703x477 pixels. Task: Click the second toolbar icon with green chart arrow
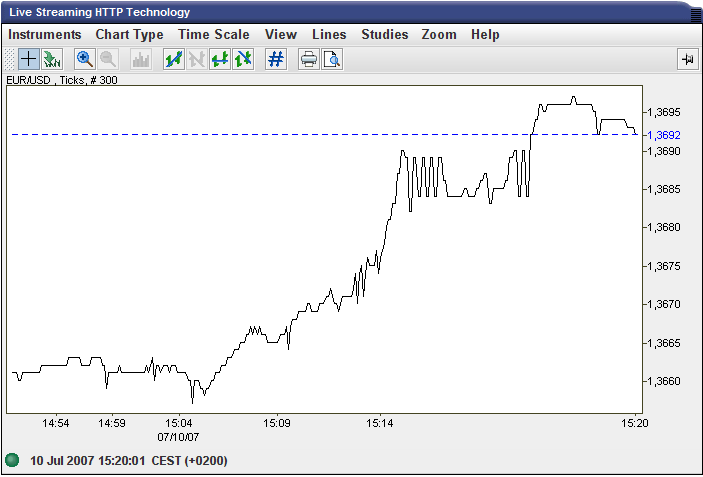pyautogui.click(x=52, y=59)
